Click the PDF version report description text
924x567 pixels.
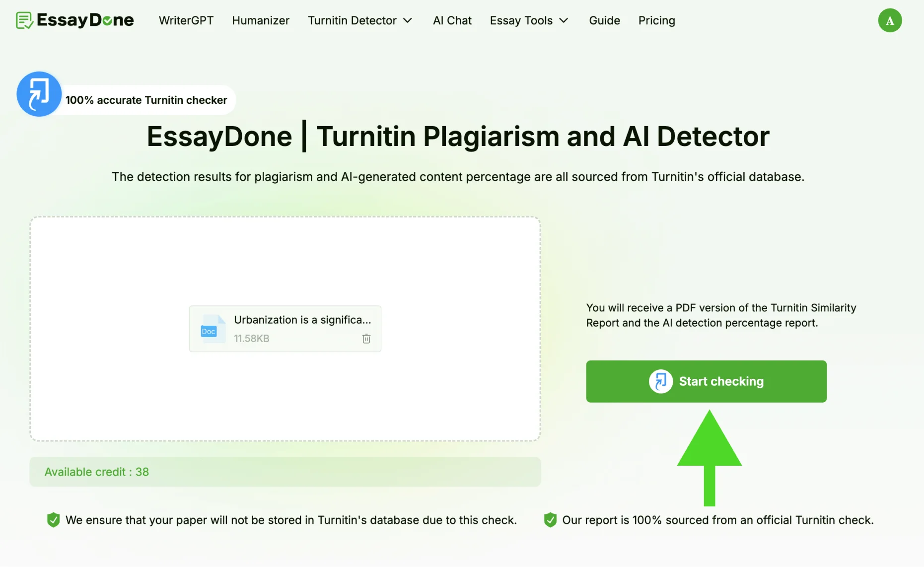click(721, 315)
